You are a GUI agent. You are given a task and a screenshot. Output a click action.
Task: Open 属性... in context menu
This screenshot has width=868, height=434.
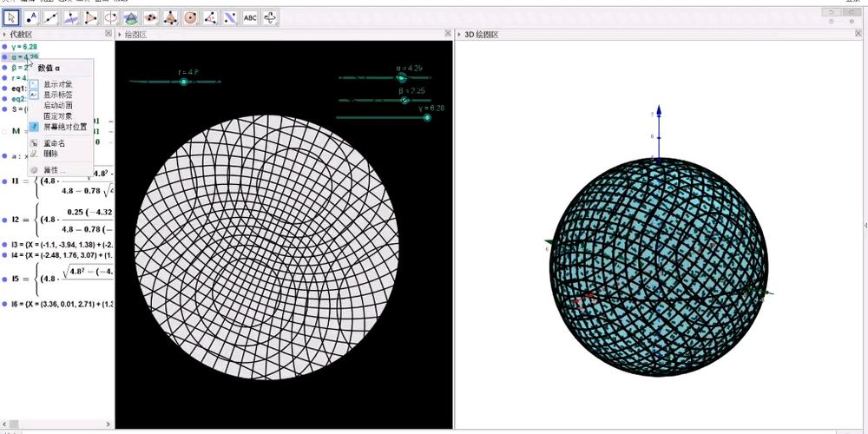click(x=54, y=170)
